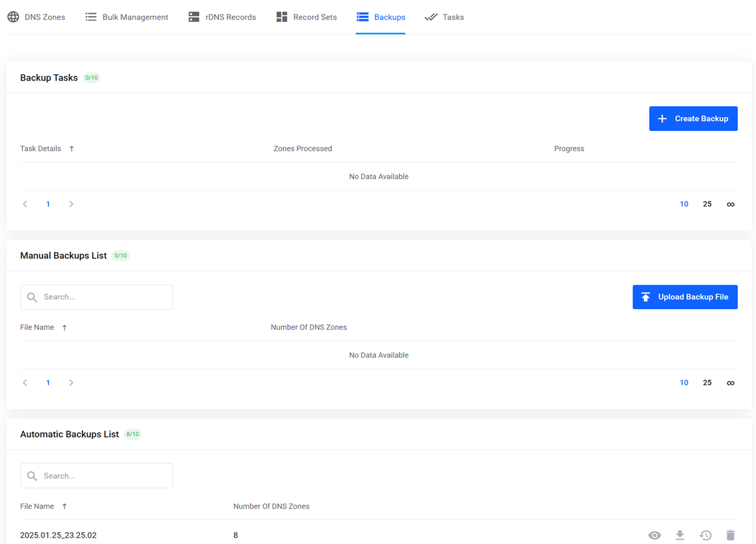756x544 pixels.
Task: Delete backup 2025.01.25_23.25.02 via trash icon
Action: tap(730, 535)
